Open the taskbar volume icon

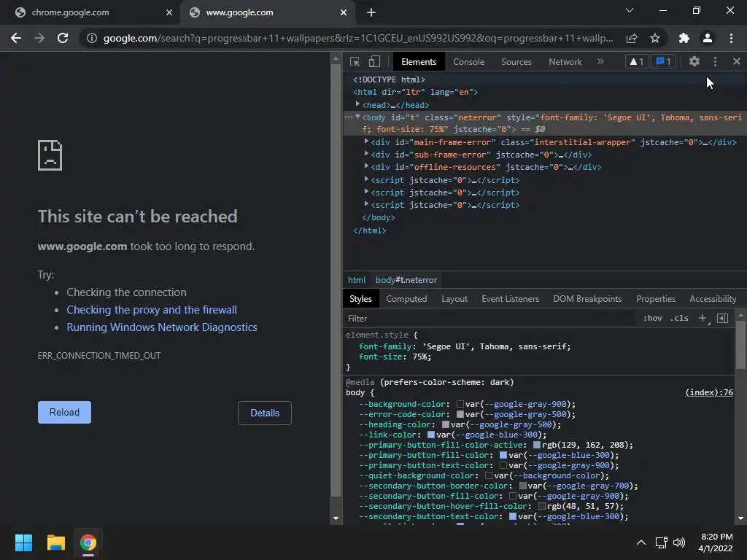679,542
